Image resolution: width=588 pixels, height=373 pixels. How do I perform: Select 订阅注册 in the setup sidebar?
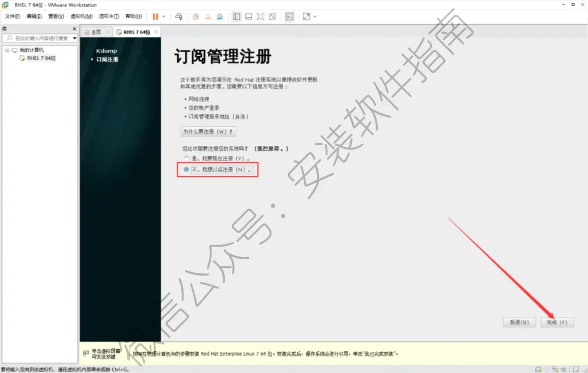[x=107, y=59]
